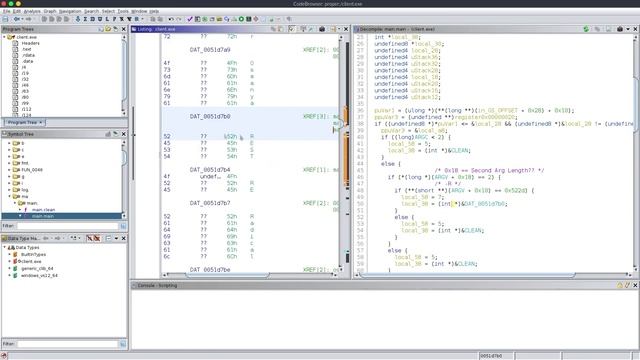Screen dimensions: 640x360
Task: Click the green circle toolbar icon
Action: click(x=241, y=19)
